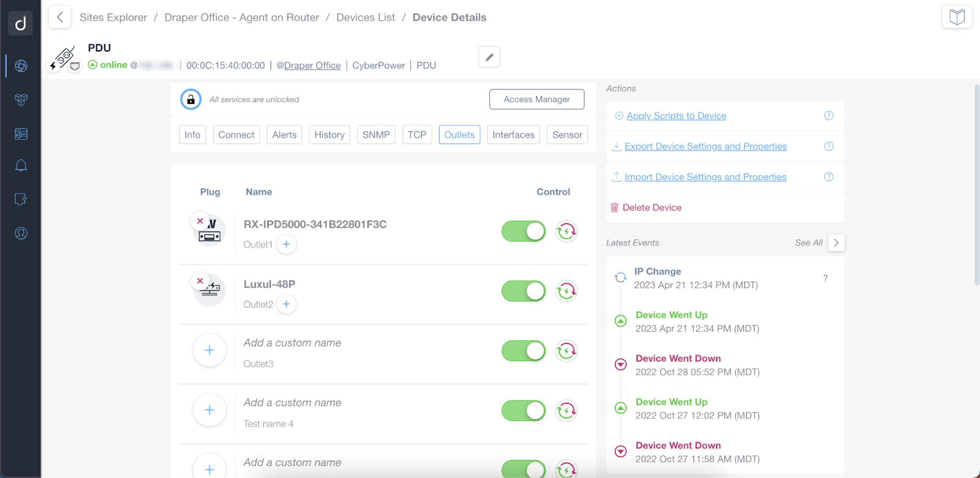Edit custom name field for Test name 4
This screenshot has height=478, width=980.
292,403
